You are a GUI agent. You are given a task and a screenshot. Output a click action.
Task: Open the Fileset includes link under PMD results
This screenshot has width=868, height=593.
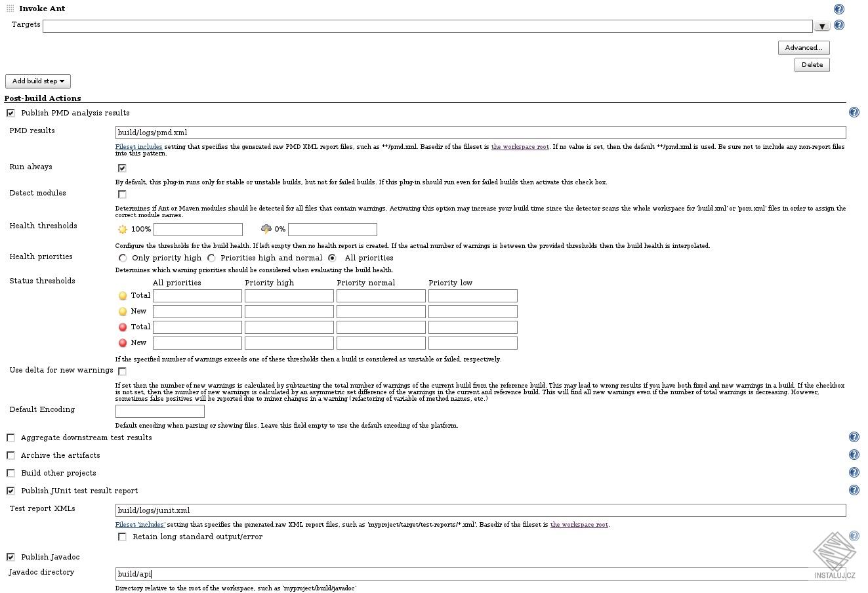coord(139,147)
